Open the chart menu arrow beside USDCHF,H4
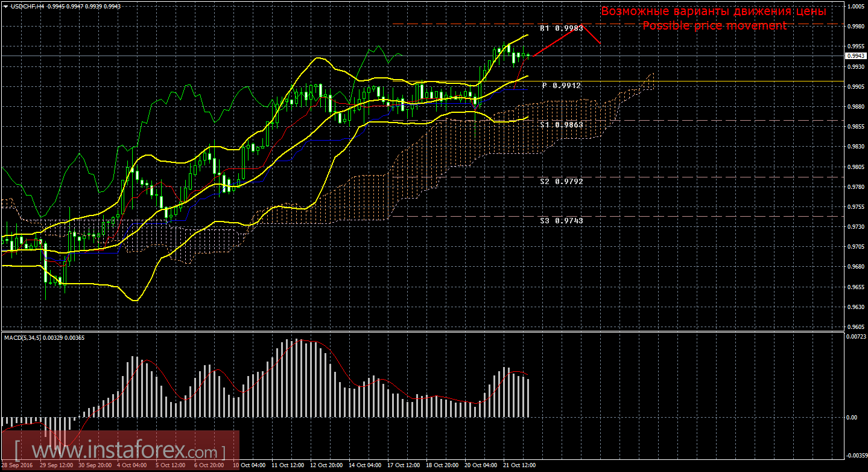The width and height of the screenshot is (868, 472). 6,6
